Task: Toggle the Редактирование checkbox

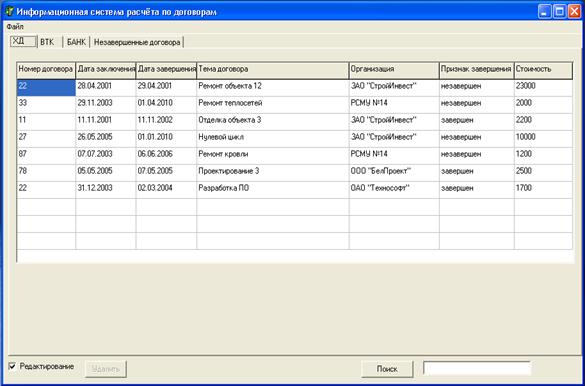Action: 13,367
